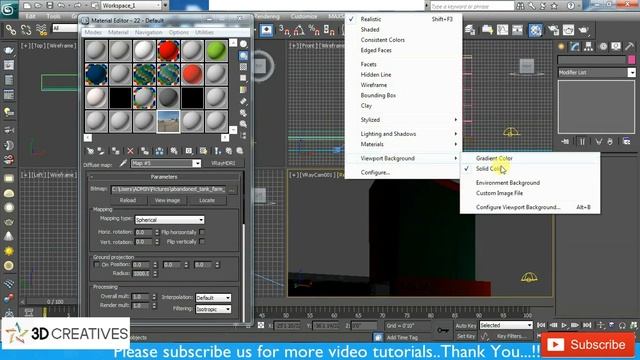Viewport: 640px width, 360px height.
Task: Enable Flip vertically checkbox
Action: (202, 242)
